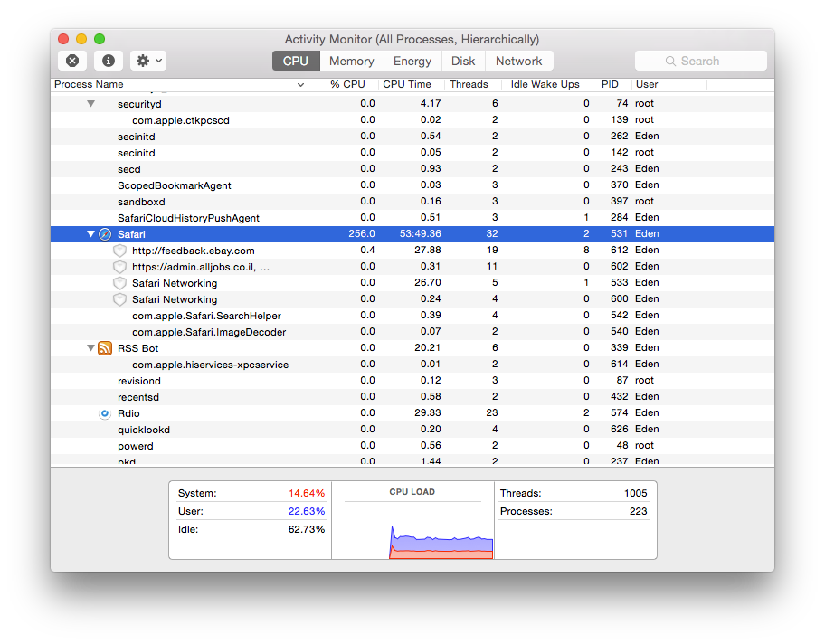Sort by Idle Wake Ups column
The height and width of the screenshot is (644, 825).
tap(545, 84)
